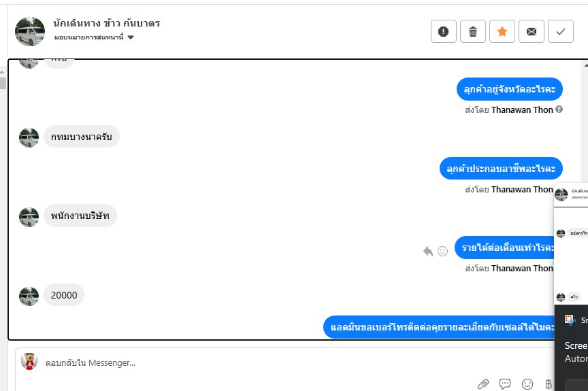588x391 pixels.
Task: Mark conversation done with checkmark button
Action: [560, 31]
